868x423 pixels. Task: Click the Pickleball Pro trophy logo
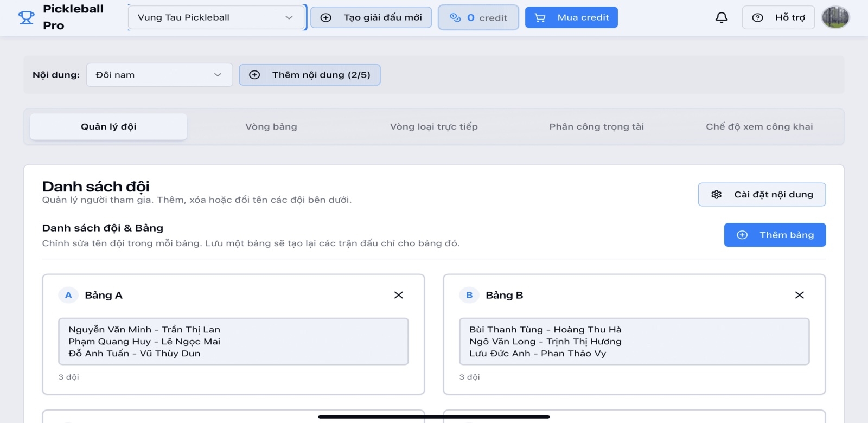tap(26, 17)
